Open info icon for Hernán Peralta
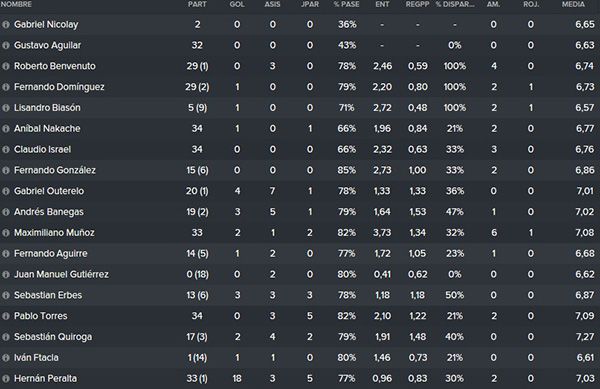Viewport: 600px width, 389px height. coord(6,379)
